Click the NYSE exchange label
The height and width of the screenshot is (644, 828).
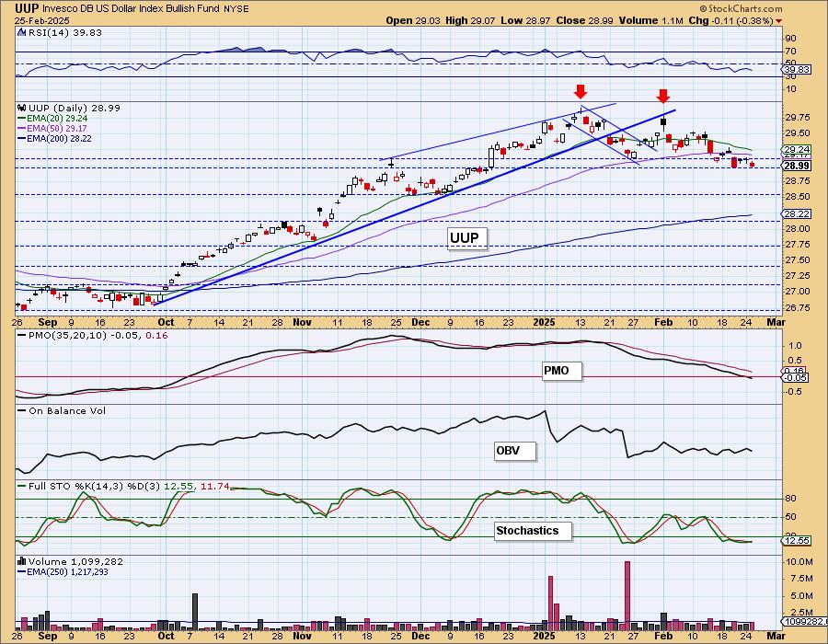(x=238, y=9)
